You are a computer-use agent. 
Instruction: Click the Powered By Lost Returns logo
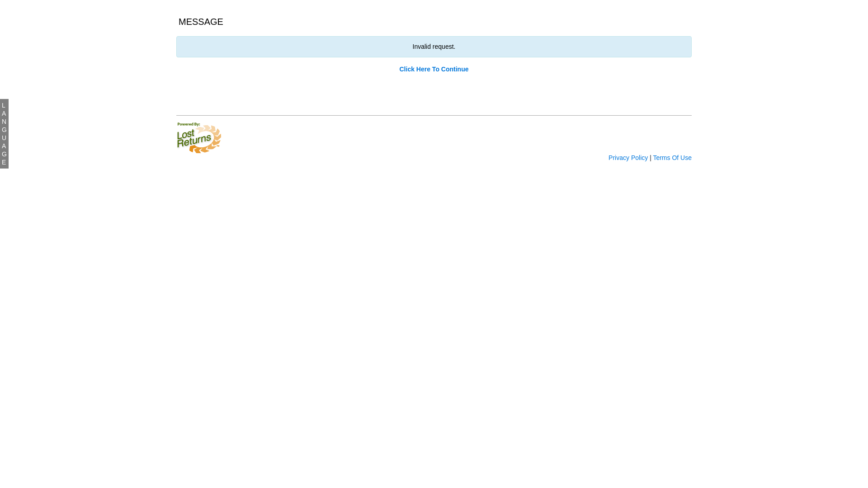(x=199, y=138)
